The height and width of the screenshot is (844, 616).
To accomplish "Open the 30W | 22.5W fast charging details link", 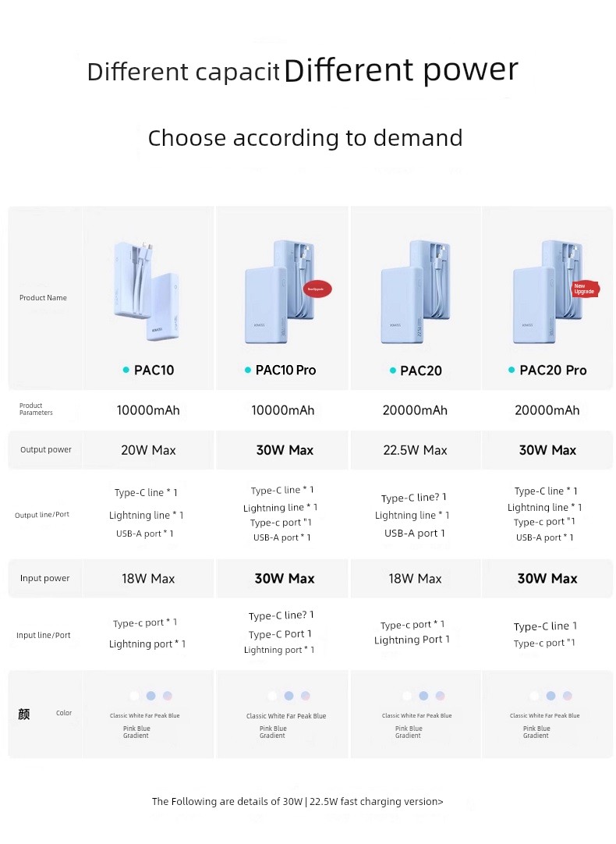I will point(298,801).
